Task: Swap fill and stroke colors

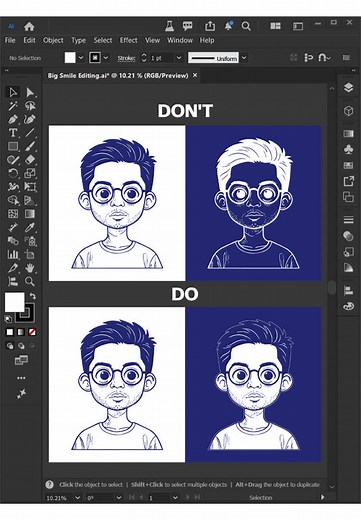Action: [x=32, y=296]
